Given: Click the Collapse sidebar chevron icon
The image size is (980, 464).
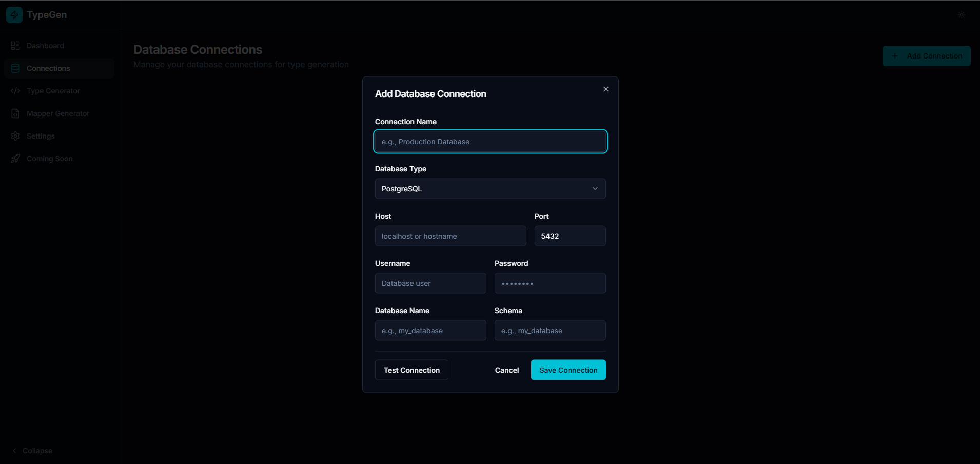Looking at the screenshot, I should click(14, 451).
